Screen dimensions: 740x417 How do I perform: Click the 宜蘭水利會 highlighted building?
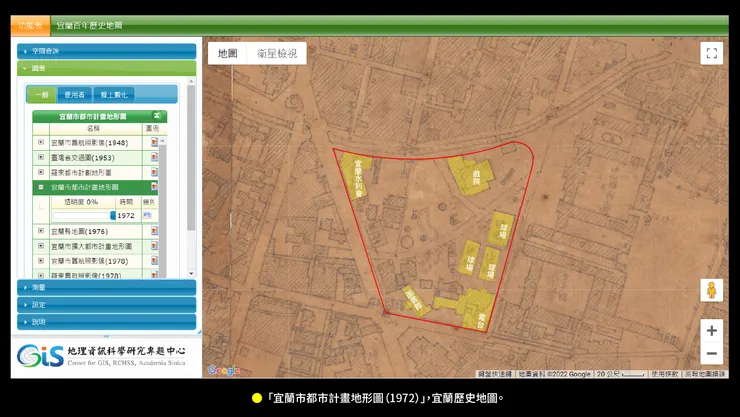[357, 177]
